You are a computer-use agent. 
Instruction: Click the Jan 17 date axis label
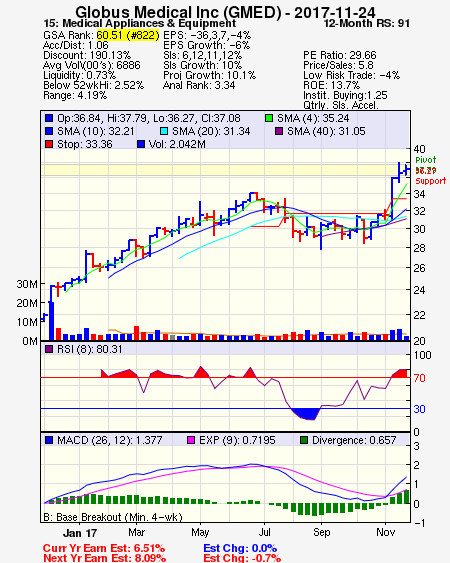click(x=80, y=533)
